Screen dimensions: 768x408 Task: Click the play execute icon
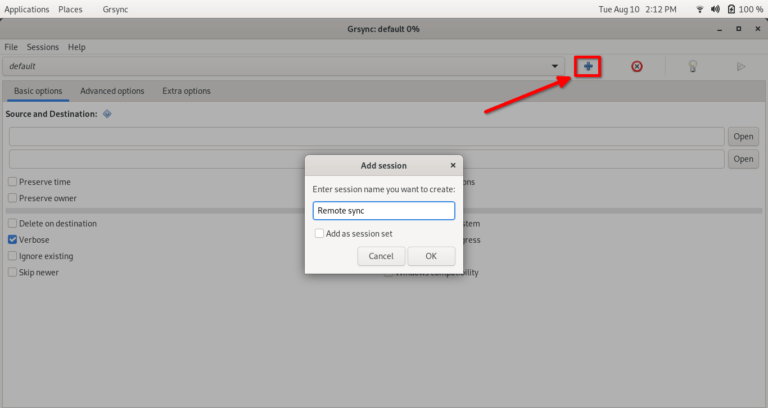tap(741, 66)
